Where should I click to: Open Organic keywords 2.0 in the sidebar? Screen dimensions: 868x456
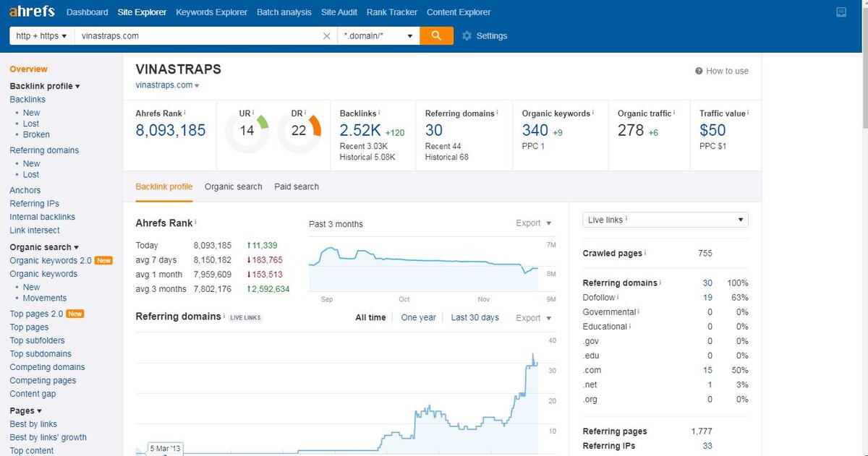click(x=51, y=260)
